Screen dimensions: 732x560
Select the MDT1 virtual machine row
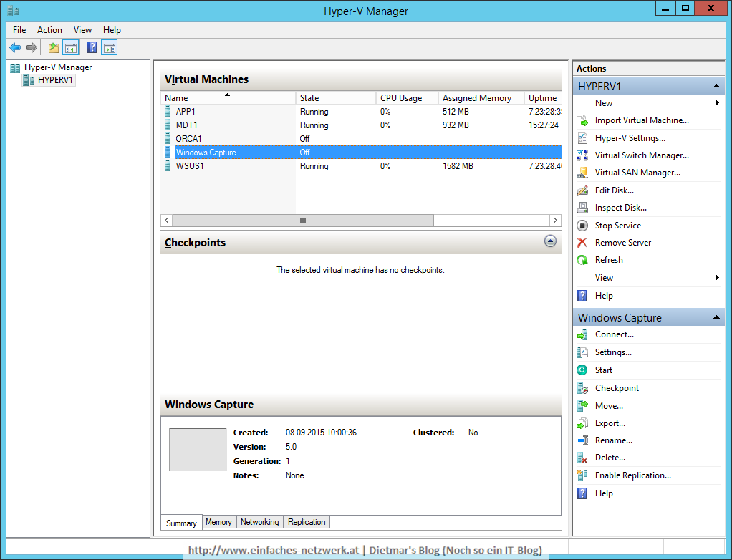[361, 125]
